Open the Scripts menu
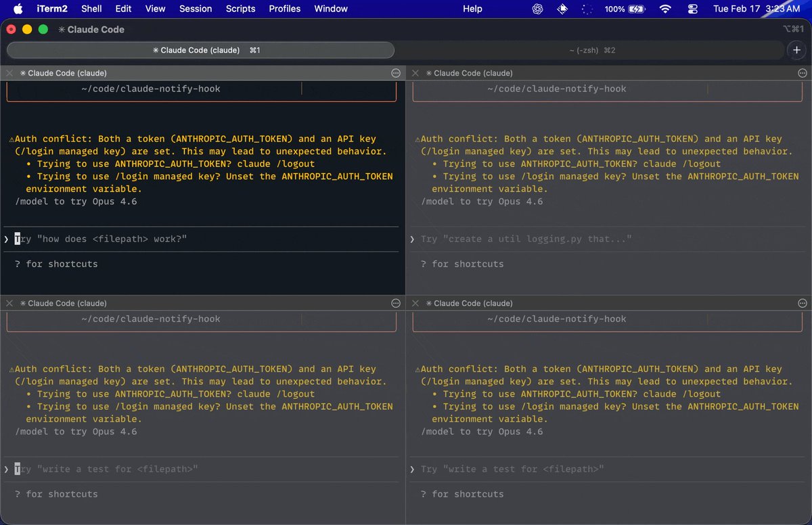This screenshot has height=525, width=812. point(240,9)
